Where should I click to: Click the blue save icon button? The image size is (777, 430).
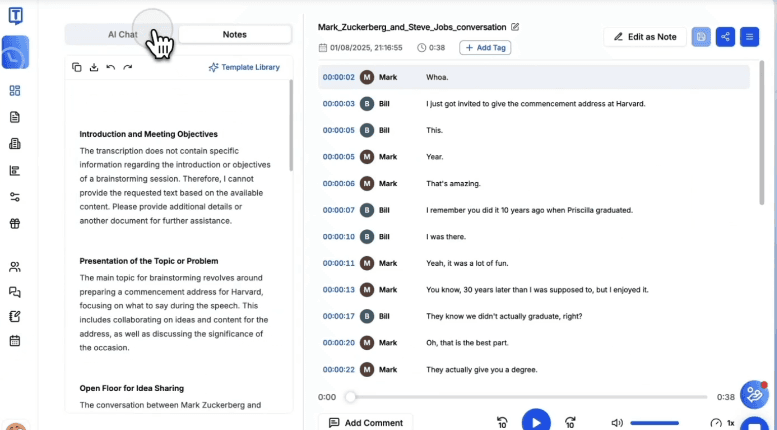click(x=701, y=37)
